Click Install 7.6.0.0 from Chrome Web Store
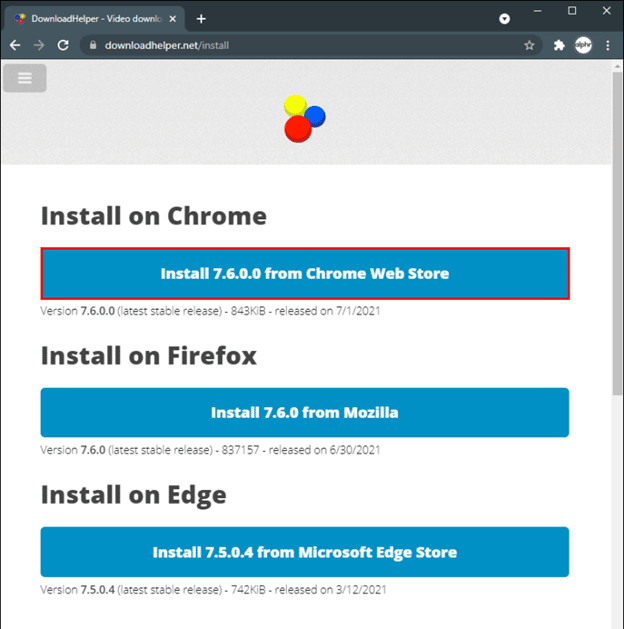The width and height of the screenshot is (624, 629). (305, 273)
